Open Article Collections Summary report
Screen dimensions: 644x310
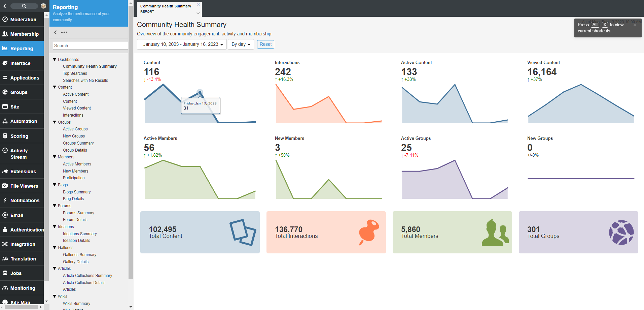87,276
